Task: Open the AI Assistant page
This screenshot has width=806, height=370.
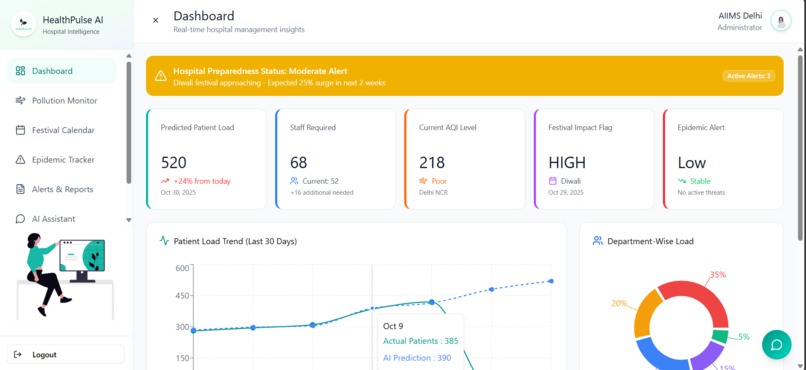Action: (62, 219)
